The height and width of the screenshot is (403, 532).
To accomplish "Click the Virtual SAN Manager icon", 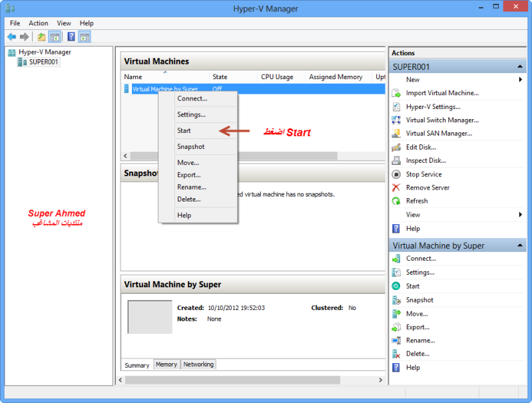I will coord(396,134).
